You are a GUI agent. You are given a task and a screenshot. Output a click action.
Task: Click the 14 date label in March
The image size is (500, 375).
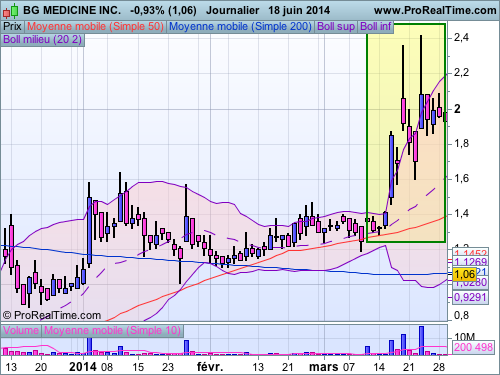(379, 367)
